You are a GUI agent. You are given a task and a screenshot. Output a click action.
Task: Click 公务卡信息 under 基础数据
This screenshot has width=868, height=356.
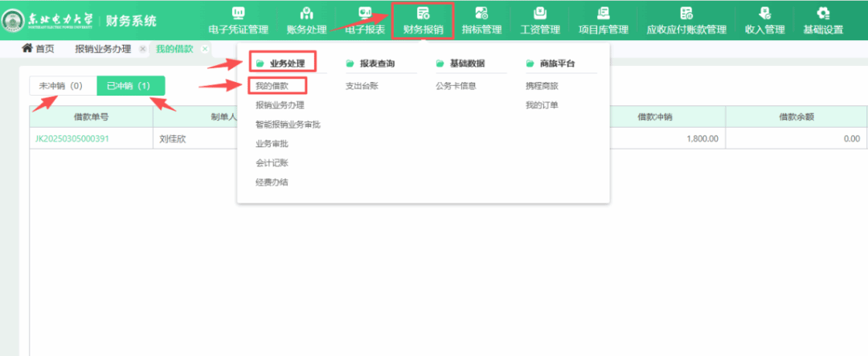(457, 86)
